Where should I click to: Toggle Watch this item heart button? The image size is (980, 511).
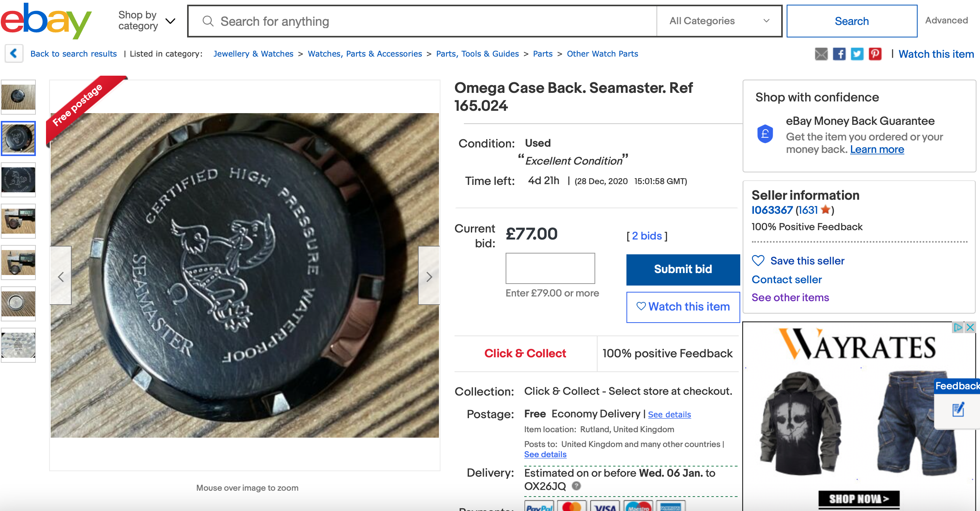(683, 307)
